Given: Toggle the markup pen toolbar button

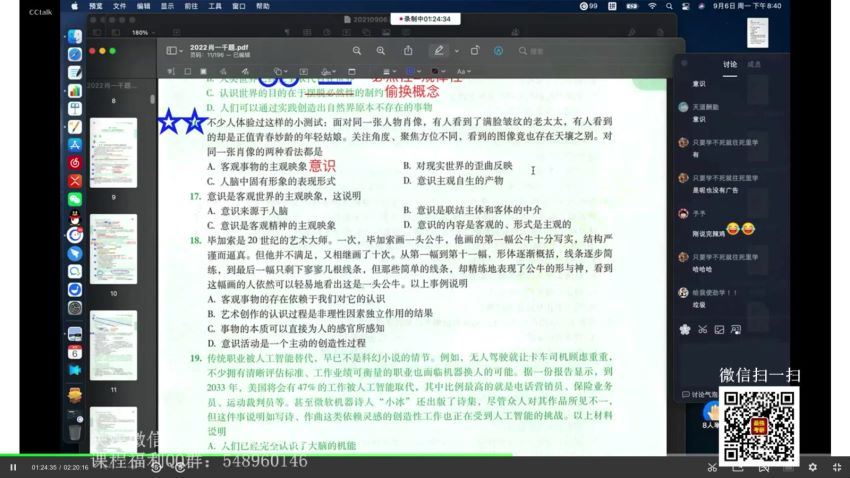Looking at the screenshot, I should (x=438, y=50).
